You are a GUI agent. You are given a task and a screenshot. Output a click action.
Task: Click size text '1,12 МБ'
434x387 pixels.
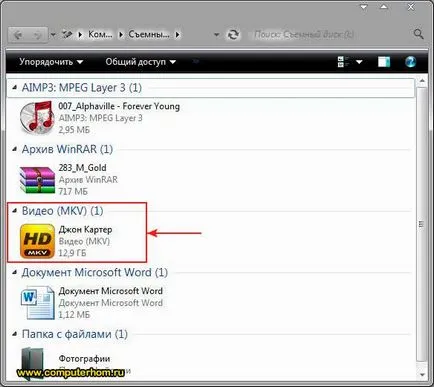point(74,315)
